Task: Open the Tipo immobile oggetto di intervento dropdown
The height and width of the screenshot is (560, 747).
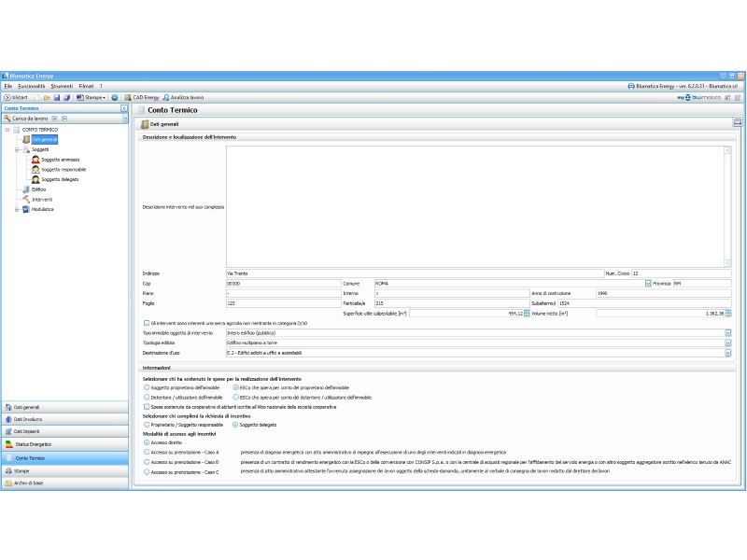Action: 728,333
